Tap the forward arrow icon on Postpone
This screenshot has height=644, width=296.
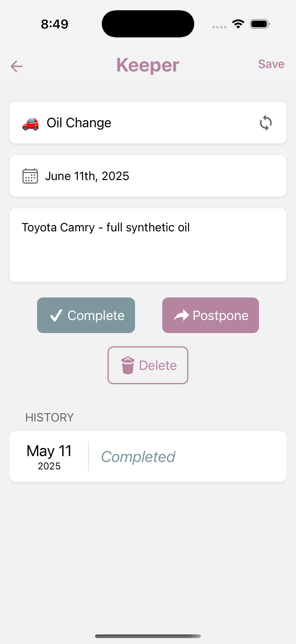click(181, 315)
